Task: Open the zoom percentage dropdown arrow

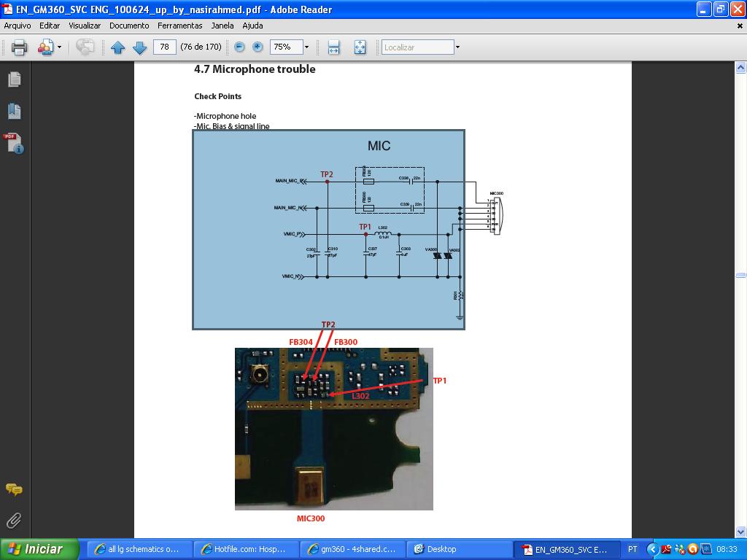Action: click(307, 47)
